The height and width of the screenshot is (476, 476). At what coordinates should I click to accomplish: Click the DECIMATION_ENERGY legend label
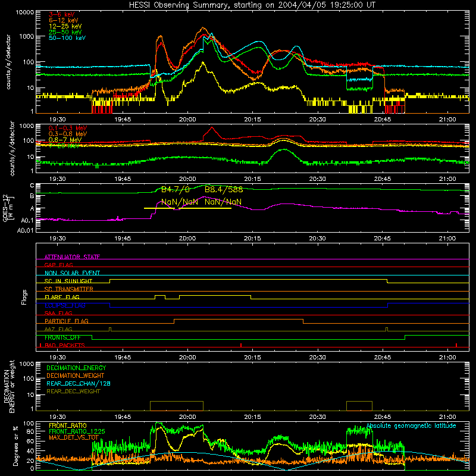76,368
